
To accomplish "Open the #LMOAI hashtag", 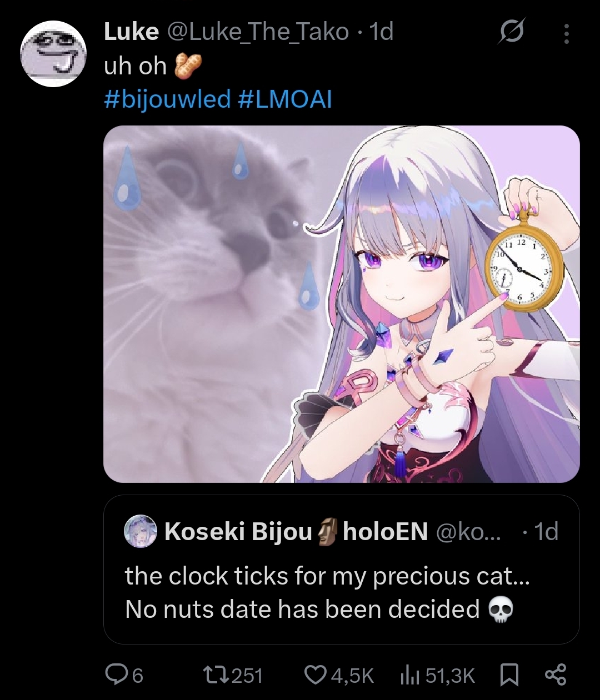I will (x=284, y=99).
